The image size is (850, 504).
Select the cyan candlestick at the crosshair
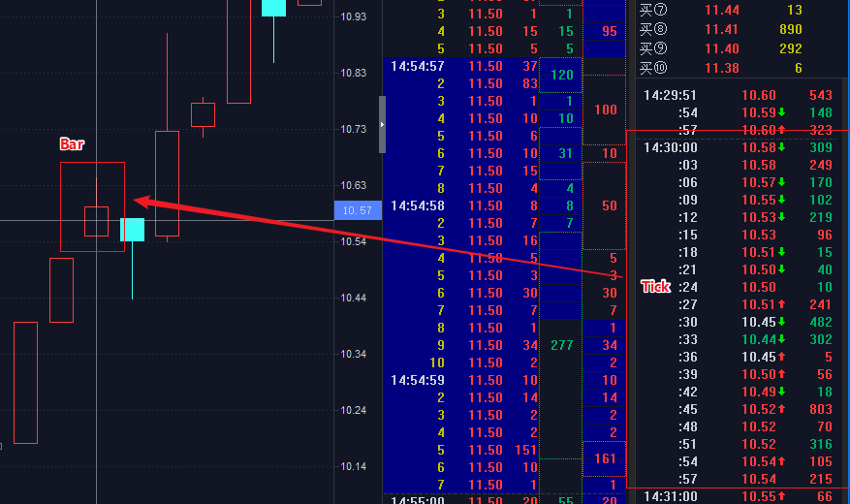[x=132, y=230]
